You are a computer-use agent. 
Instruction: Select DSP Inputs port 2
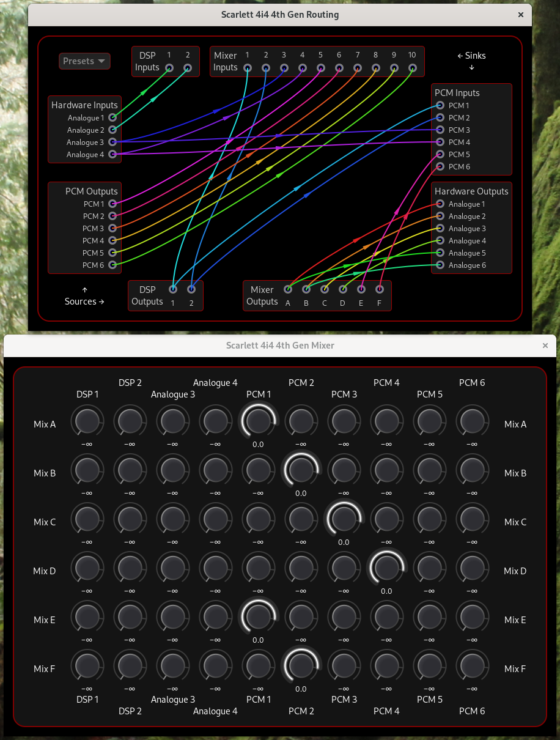tap(187, 68)
